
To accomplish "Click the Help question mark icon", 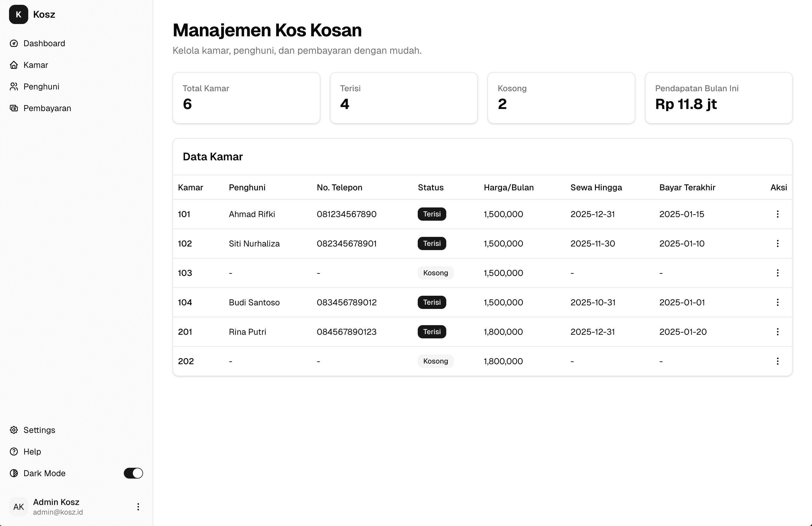I will pos(14,451).
